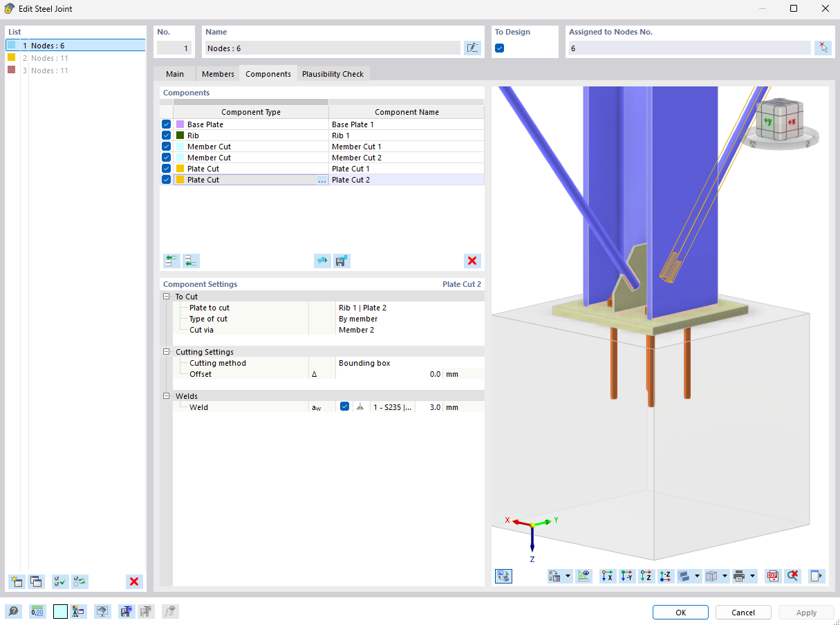Screen dimensions: 840x625
Task: Select the Components tab
Action: (268, 74)
